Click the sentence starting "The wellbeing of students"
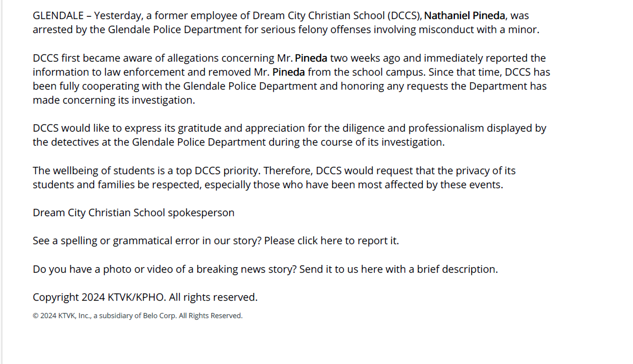The height and width of the screenshot is (364, 633). (x=274, y=178)
